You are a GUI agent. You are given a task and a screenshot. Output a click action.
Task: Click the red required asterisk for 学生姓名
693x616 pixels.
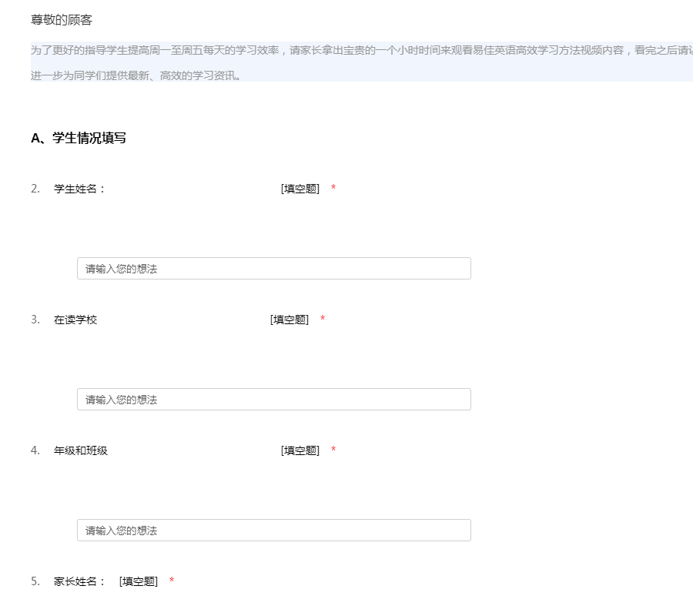tap(333, 189)
